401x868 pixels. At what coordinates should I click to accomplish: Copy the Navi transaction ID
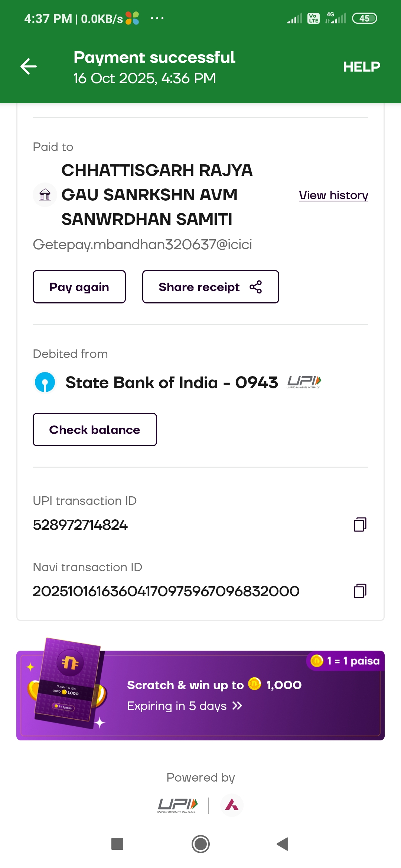coord(360,591)
